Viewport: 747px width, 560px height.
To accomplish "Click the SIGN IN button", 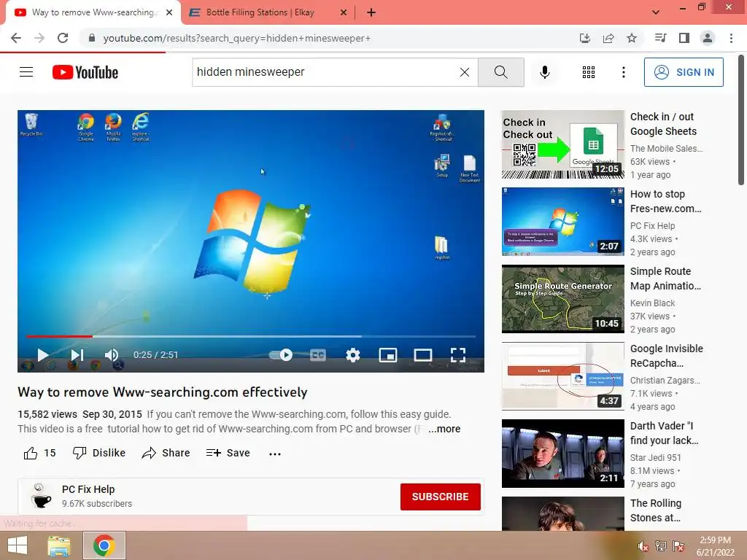I will click(x=684, y=72).
